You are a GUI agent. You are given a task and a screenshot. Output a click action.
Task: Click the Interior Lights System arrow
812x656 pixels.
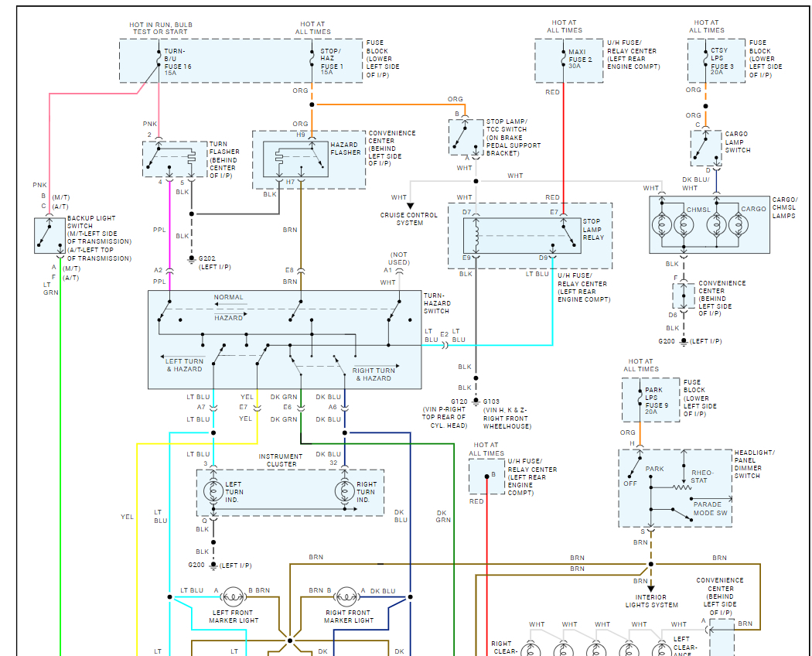[651, 589]
